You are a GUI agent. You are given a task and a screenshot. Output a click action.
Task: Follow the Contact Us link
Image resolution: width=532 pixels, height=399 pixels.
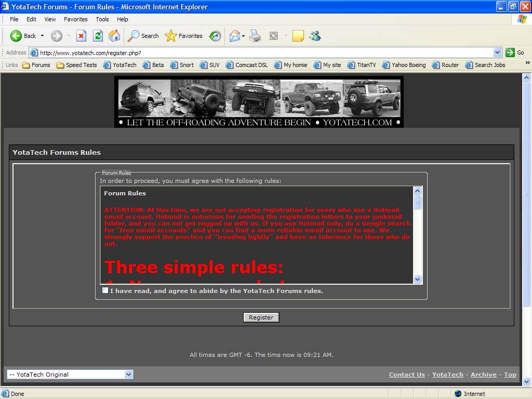tap(407, 375)
